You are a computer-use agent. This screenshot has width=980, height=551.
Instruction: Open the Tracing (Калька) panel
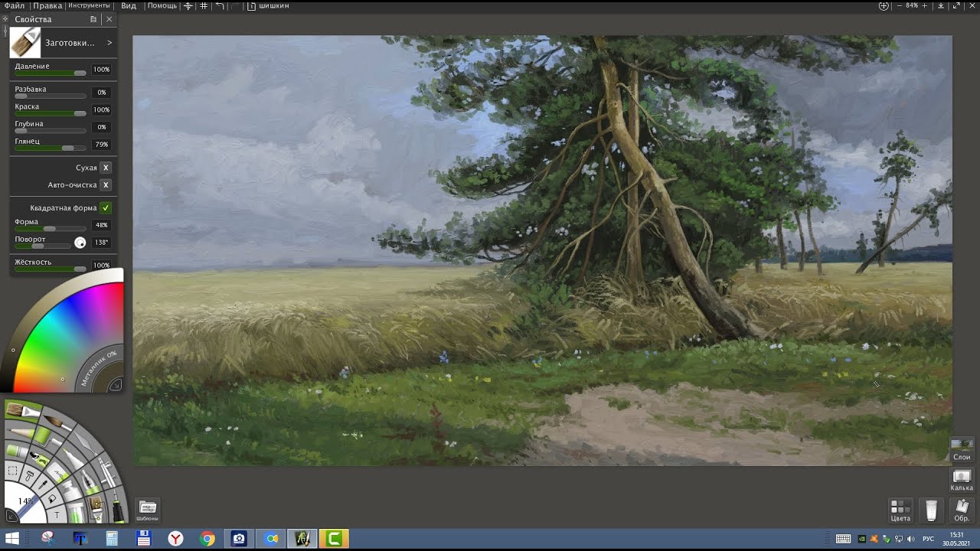pyautogui.click(x=962, y=480)
